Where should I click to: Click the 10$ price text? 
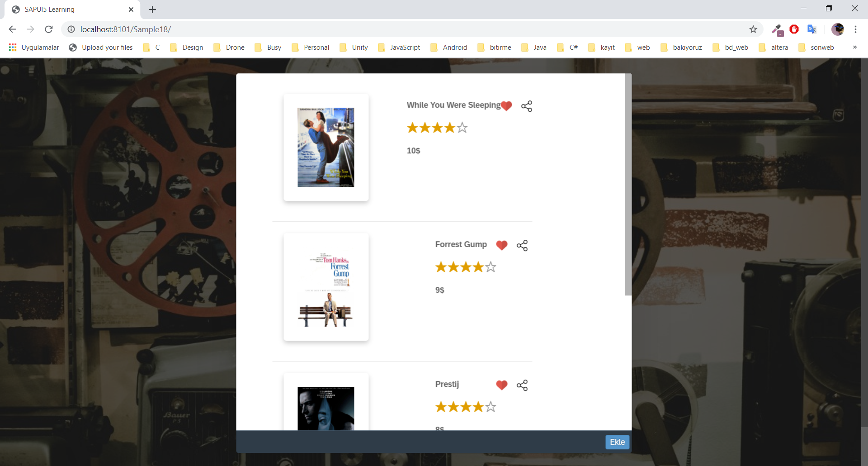tap(413, 151)
